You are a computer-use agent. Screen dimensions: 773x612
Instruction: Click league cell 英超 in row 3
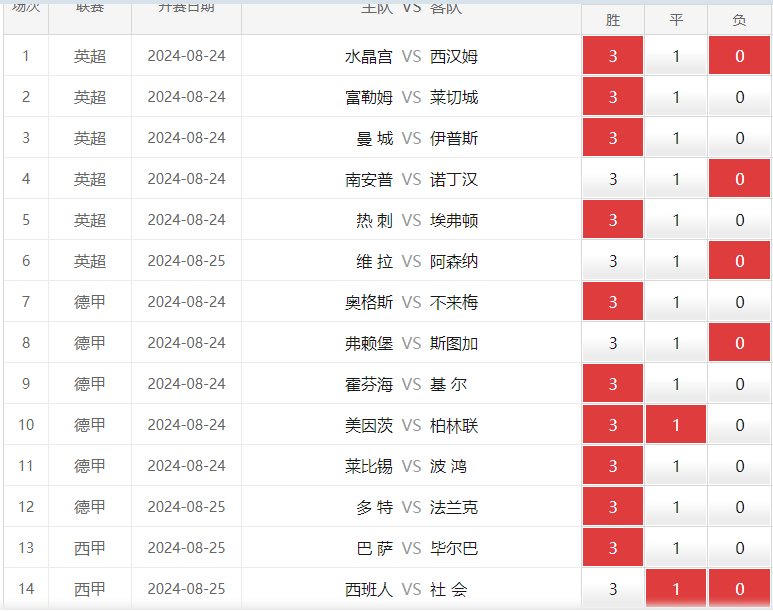[90, 138]
